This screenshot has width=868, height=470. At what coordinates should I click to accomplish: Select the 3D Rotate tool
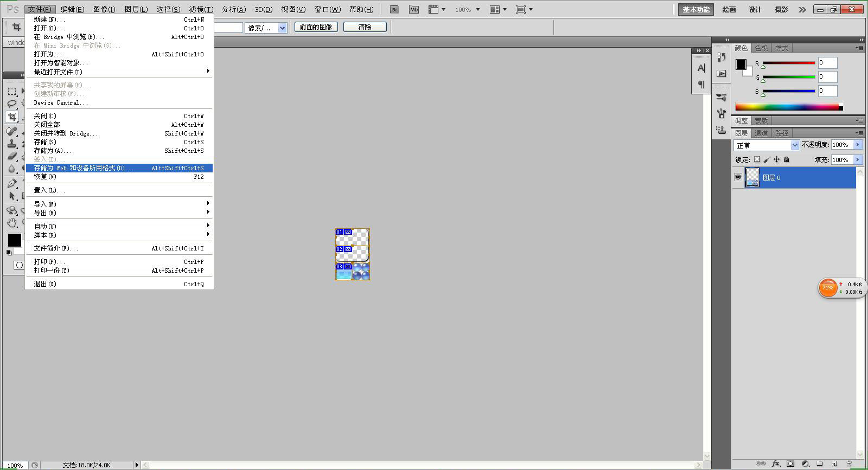[12, 210]
